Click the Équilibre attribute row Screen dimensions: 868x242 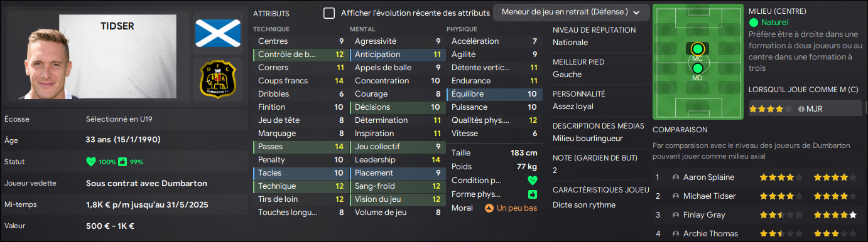[494, 94]
